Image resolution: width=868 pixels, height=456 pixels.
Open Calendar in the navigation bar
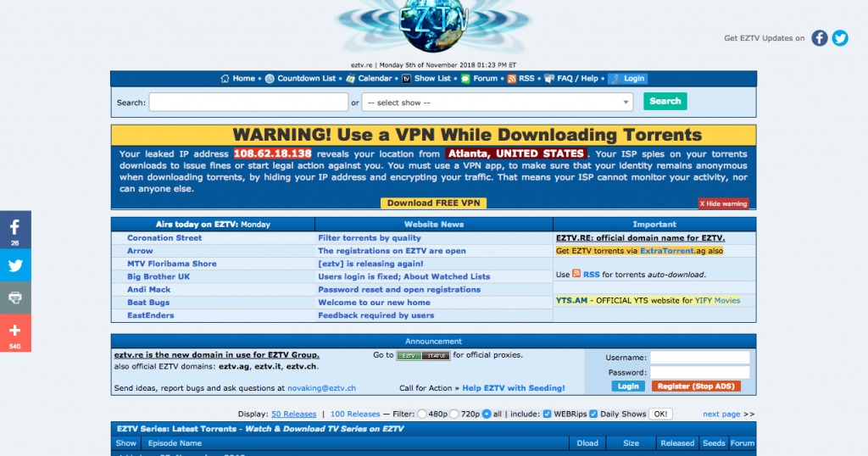[x=375, y=79]
